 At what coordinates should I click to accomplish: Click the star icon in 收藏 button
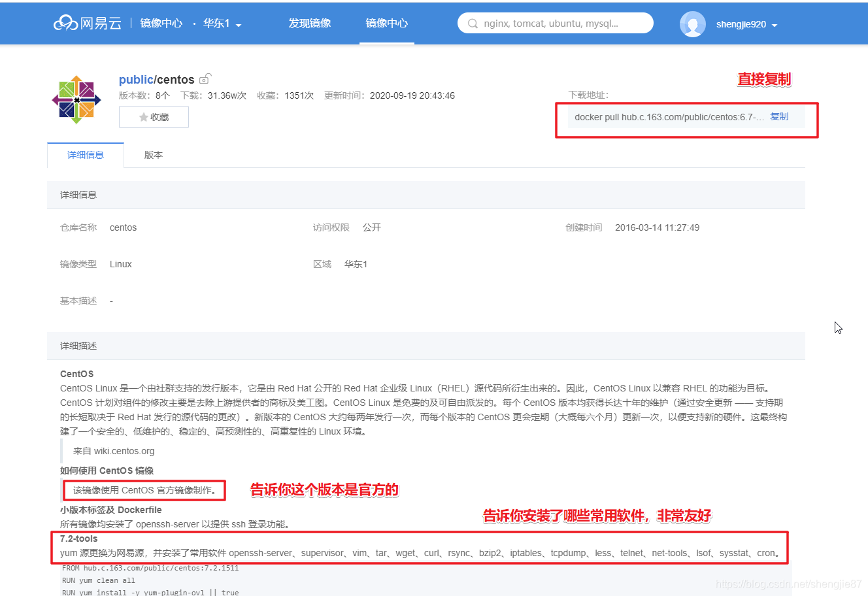point(143,117)
